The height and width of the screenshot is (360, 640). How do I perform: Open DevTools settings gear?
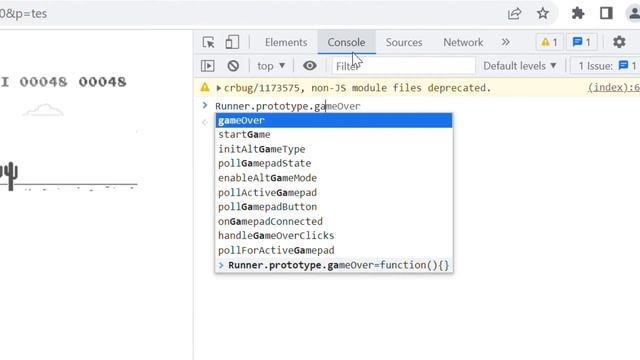click(x=619, y=42)
